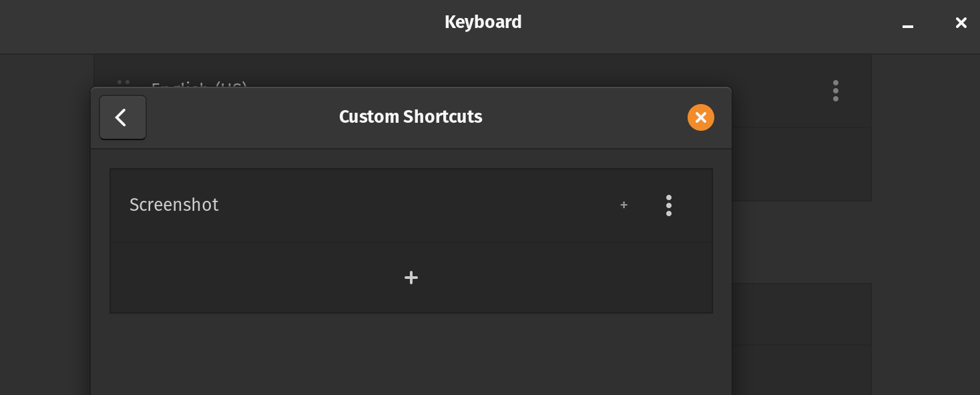Click the Keyboard window title
The width and height of the screenshot is (980, 395).
click(x=483, y=22)
